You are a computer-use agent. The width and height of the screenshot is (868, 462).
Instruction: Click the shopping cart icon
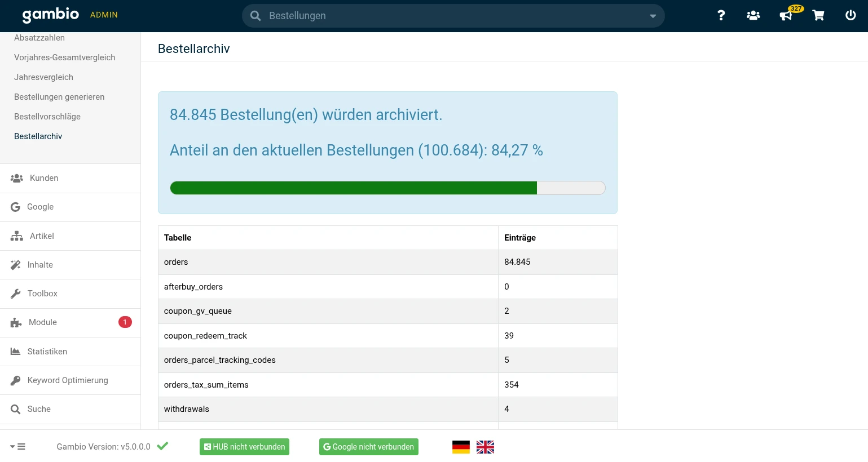coord(818,16)
